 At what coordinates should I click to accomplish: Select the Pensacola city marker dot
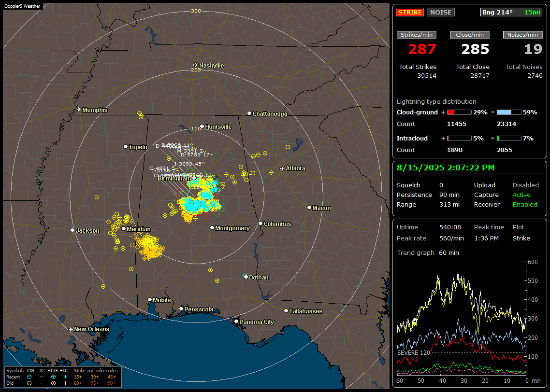tap(181, 308)
